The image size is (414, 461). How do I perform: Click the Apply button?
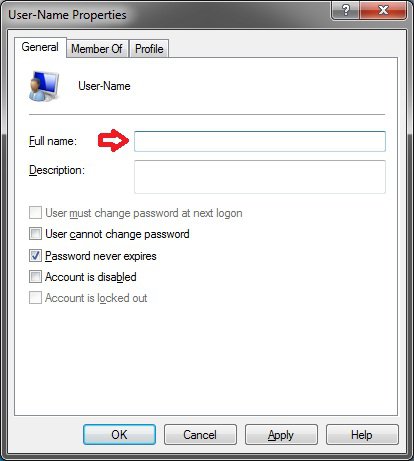tap(281, 434)
